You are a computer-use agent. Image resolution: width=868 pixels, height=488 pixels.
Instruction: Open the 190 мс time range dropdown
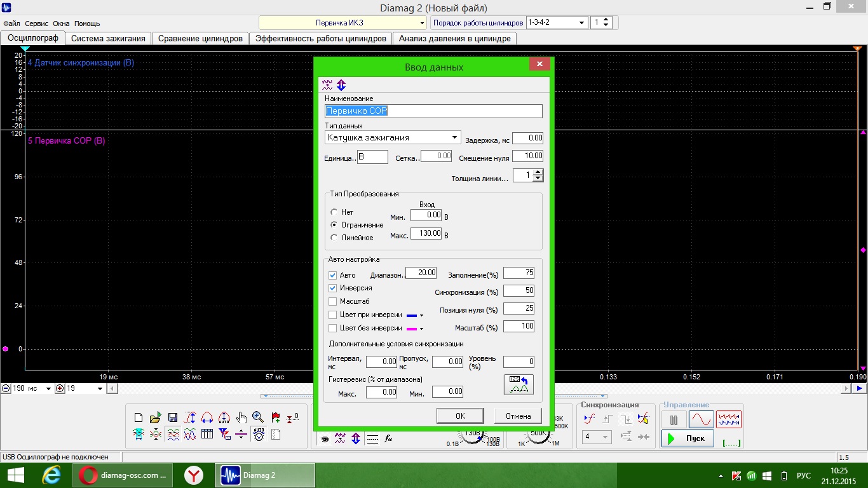[x=32, y=388]
